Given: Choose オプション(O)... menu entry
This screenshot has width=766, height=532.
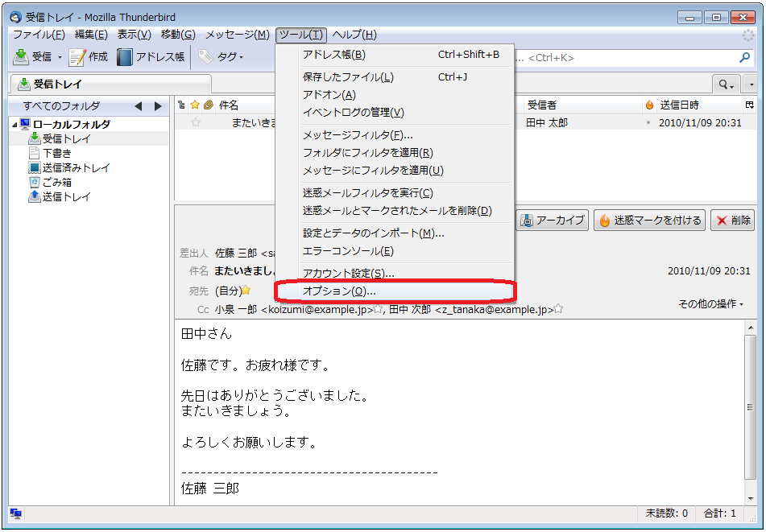Looking at the screenshot, I should click(395, 291).
